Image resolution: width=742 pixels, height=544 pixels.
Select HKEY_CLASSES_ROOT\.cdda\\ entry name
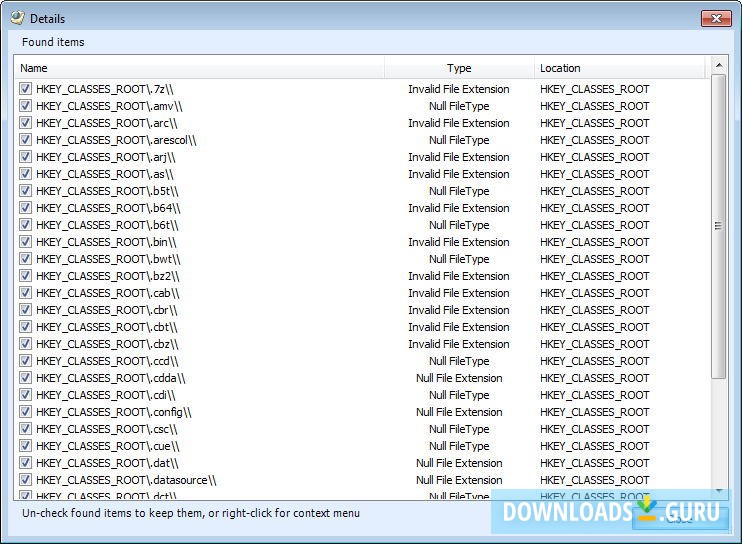(111, 378)
